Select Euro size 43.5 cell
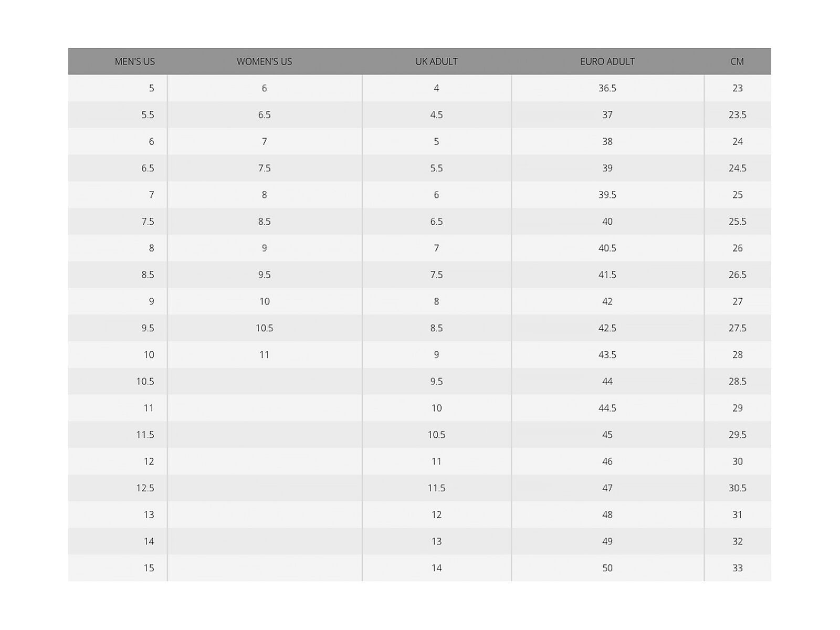Screen dimensions: 840x630 click(607, 355)
